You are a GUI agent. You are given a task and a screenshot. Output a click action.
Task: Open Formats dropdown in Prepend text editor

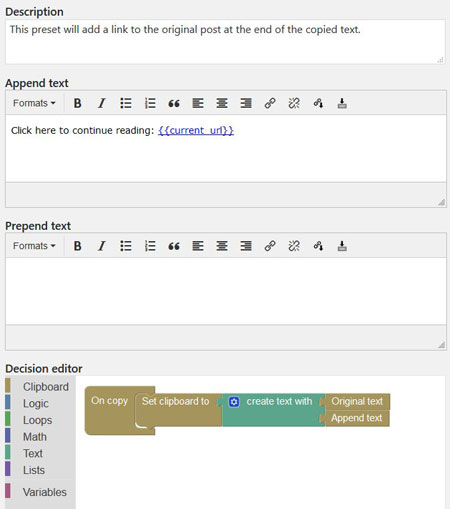point(34,246)
